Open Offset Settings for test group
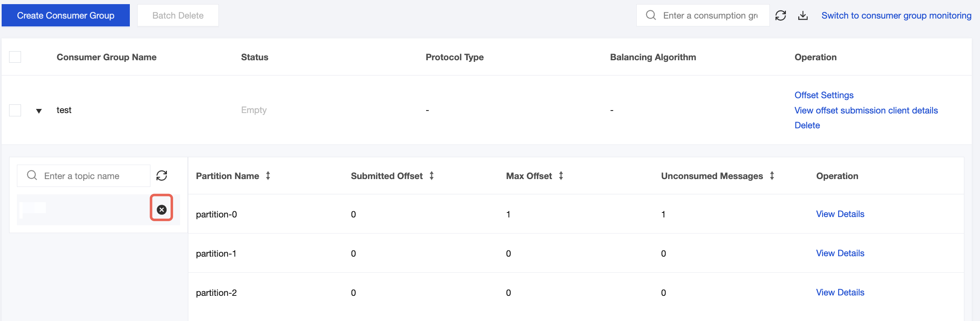Screen dimensions: 980x321 click(824, 95)
